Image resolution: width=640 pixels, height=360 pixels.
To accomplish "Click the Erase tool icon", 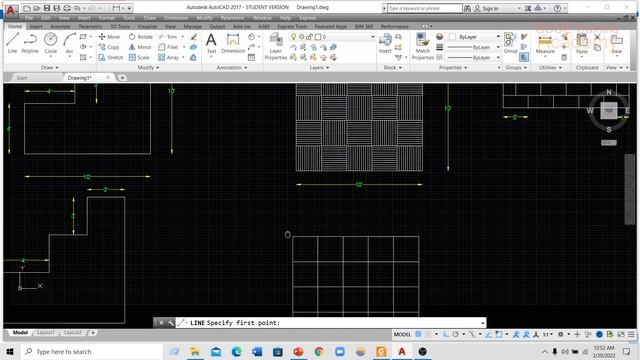I will click(193, 37).
